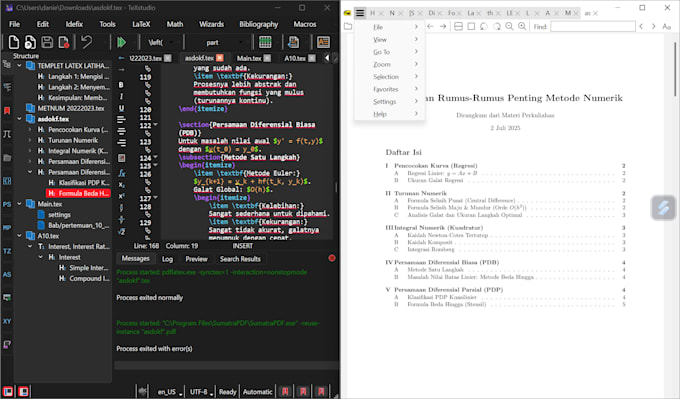Click the Underline formatting icon beside the editor

(x=121, y=108)
